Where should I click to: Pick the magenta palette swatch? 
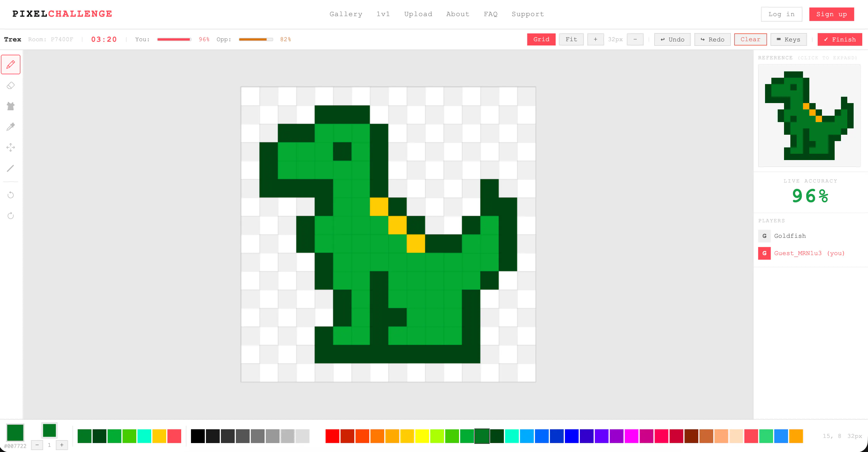click(x=631, y=436)
